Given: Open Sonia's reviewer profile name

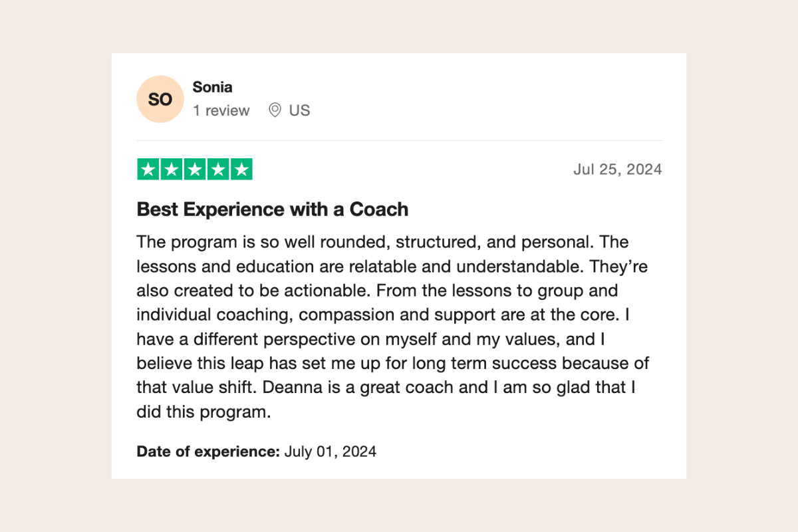Looking at the screenshot, I should (212, 87).
